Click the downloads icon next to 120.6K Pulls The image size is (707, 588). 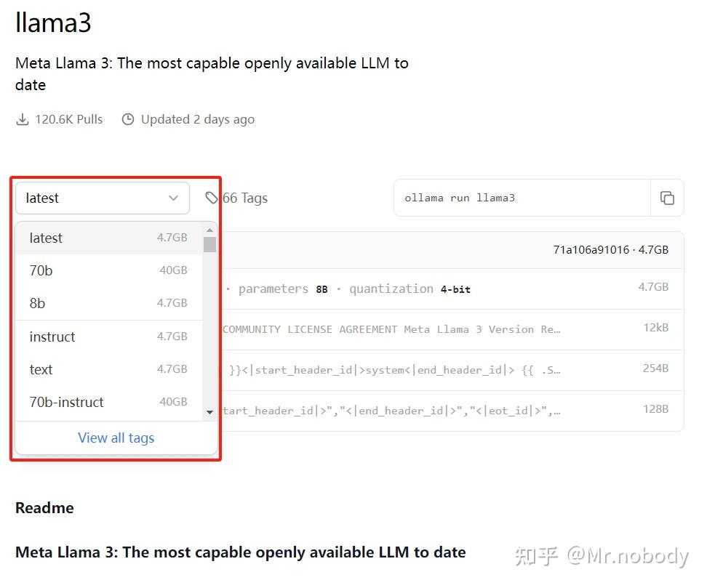23,118
